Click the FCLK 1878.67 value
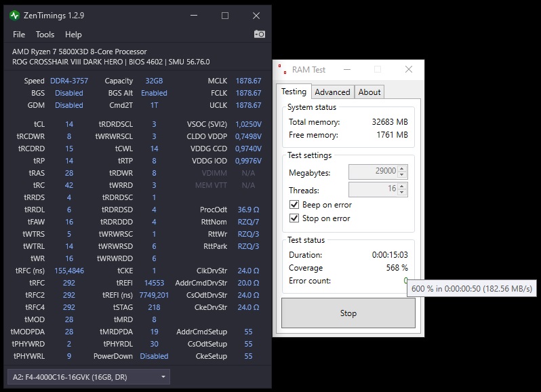 click(x=248, y=93)
